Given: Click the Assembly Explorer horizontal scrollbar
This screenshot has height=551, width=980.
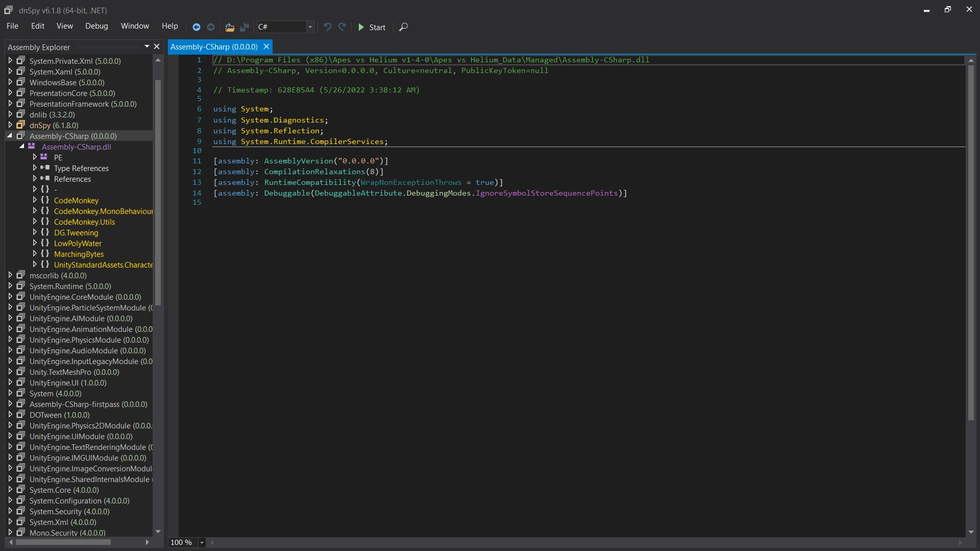Looking at the screenshot, I should [63, 542].
